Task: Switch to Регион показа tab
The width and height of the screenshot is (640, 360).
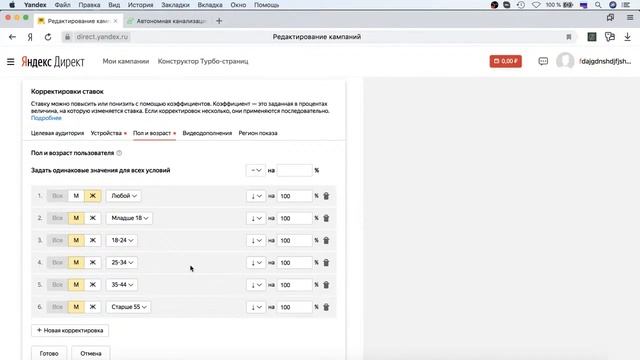Action: [x=258, y=133]
